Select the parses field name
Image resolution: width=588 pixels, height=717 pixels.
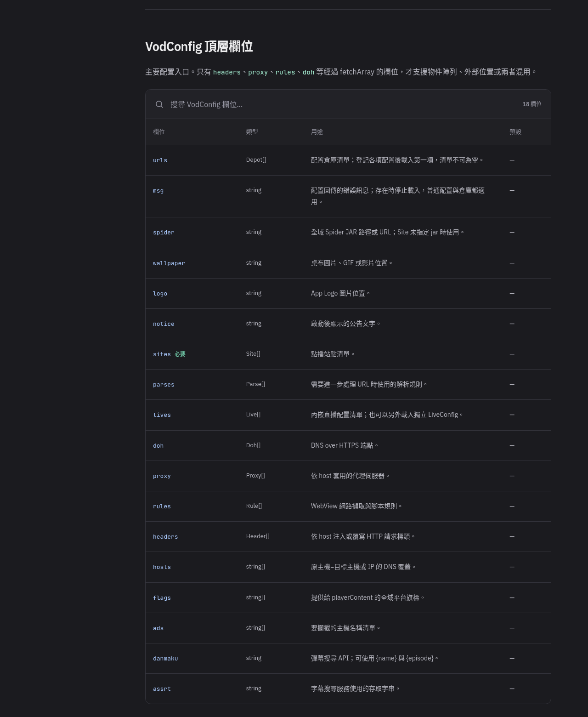(x=164, y=385)
